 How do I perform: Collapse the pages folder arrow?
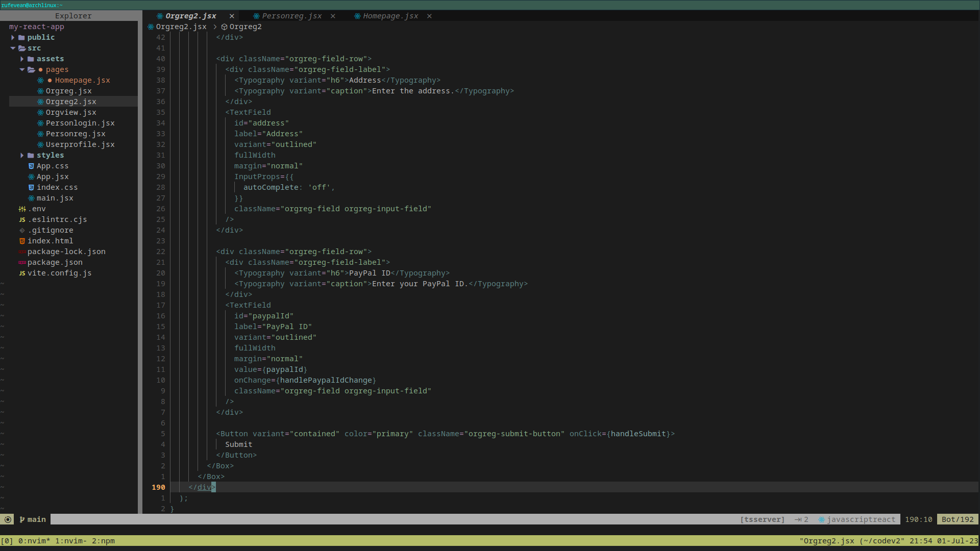click(x=22, y=69)
